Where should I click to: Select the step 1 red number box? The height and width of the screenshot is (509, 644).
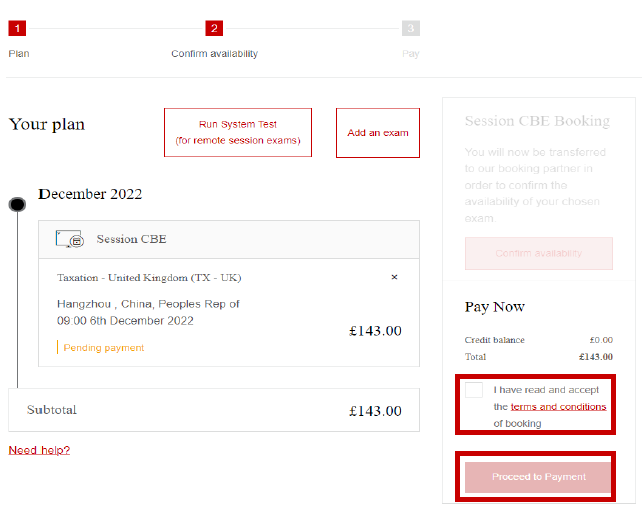(17, 28)
